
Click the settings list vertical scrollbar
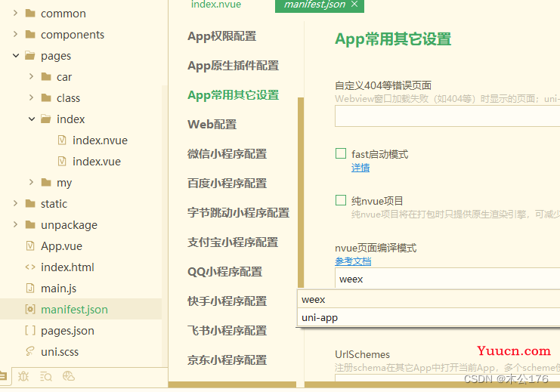pos(301,193)
